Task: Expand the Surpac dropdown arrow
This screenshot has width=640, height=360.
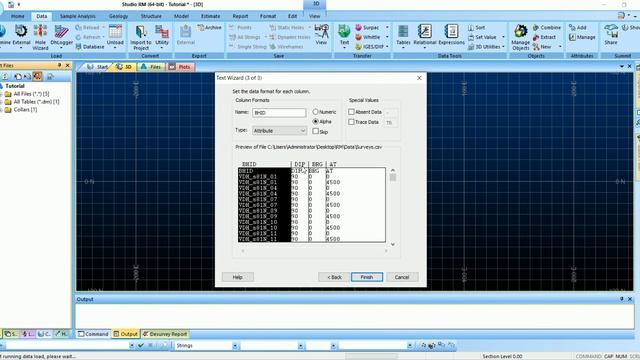Action: click(387, 27)
